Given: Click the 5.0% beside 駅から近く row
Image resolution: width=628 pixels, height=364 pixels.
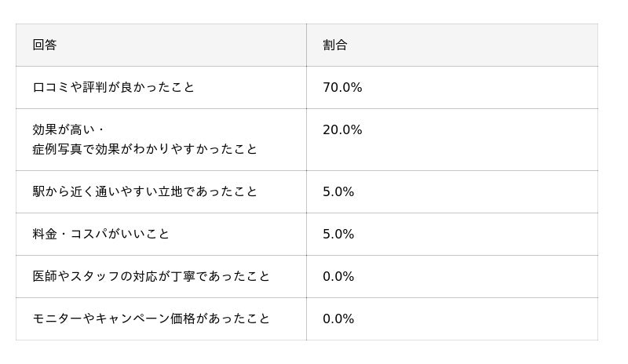Looking at the screenshot, I should coord(338,191).
